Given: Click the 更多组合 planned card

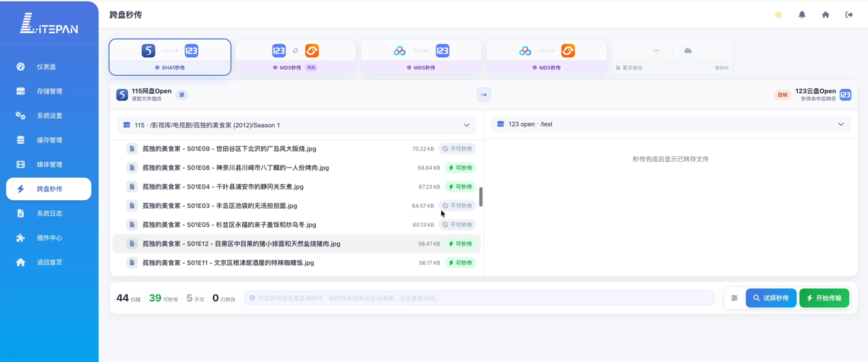Looking at the screenshot, I should click(672, 57).
